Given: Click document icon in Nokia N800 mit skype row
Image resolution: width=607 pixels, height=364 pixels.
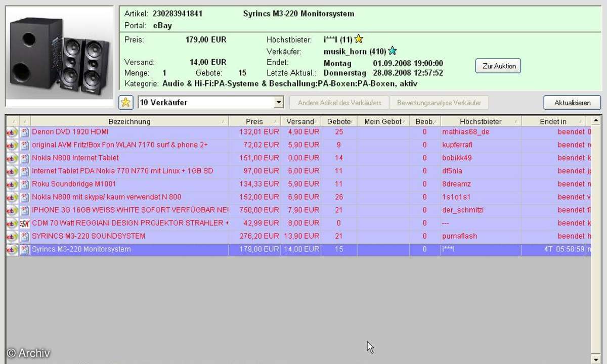Looking at the screenshot, I should tap(25, 197).
